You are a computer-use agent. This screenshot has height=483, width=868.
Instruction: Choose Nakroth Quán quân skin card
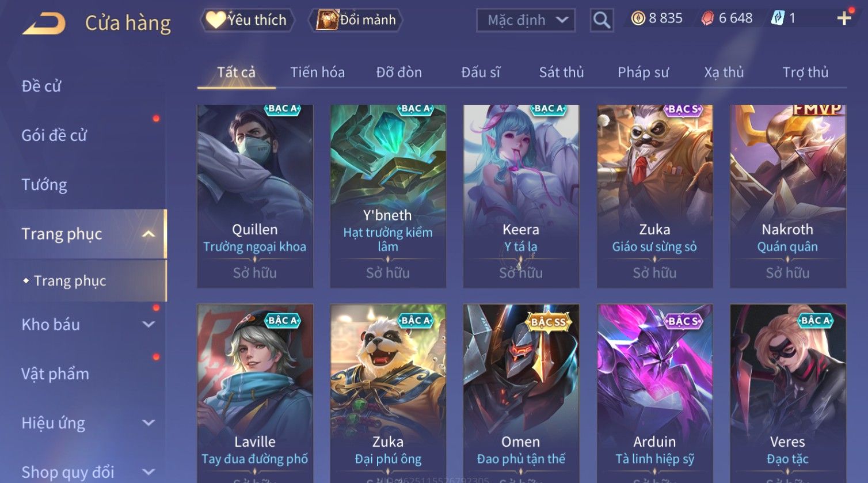coord(788,196)
